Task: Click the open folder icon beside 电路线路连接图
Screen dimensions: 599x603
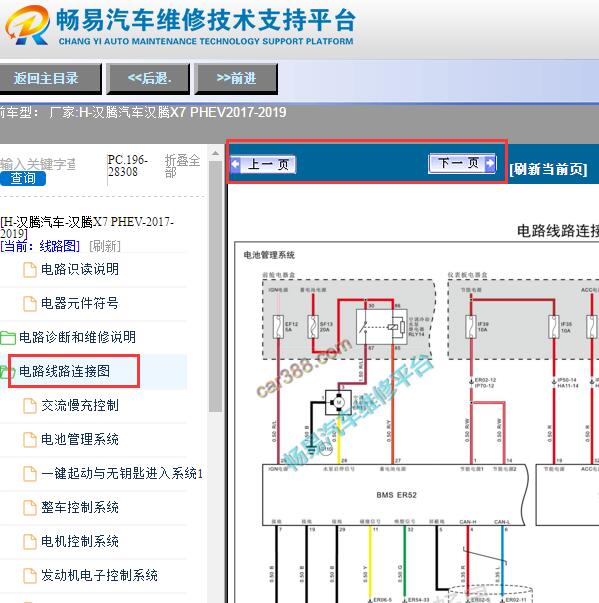Action: click(x=7, y=371)
